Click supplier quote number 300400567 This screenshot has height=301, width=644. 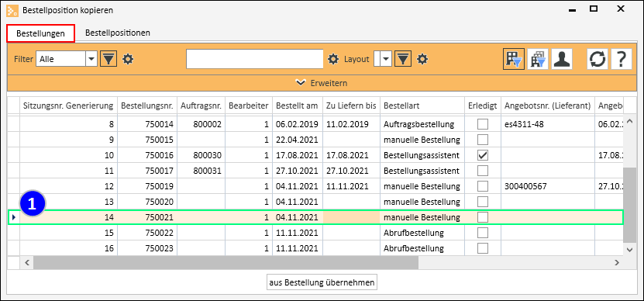tap(548, 186)
